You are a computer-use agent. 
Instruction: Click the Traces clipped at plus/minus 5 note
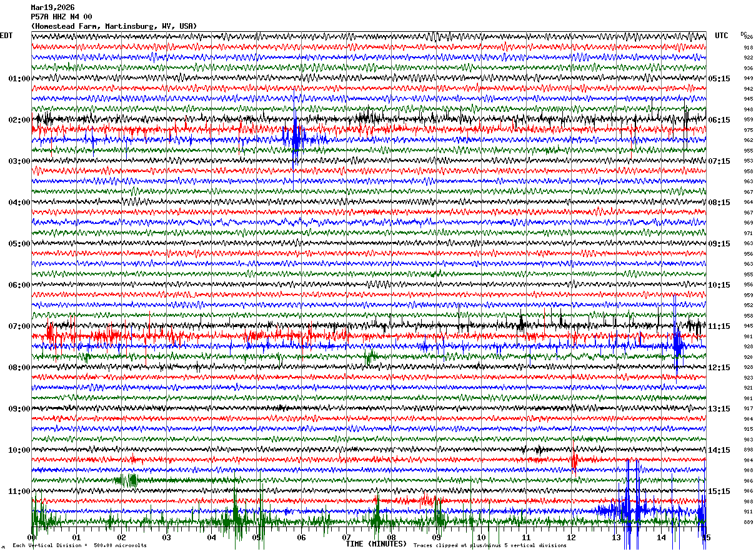point(490,546)
